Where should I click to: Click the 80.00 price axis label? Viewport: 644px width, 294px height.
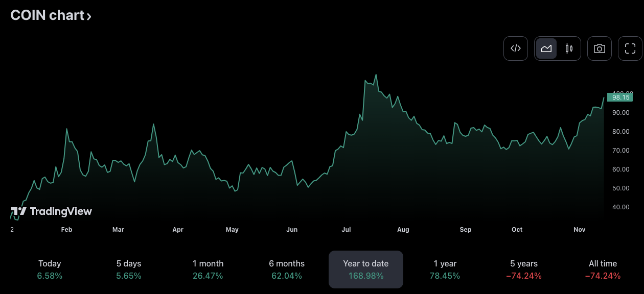click(x=620, y=131)
